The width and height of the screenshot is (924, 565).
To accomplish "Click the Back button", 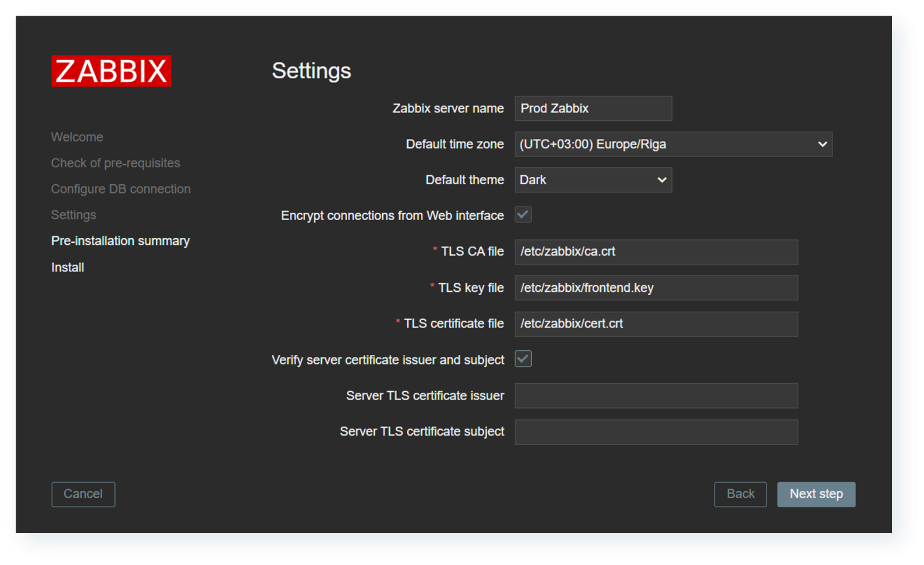I will pyautogui.click(x=740, y=494).
